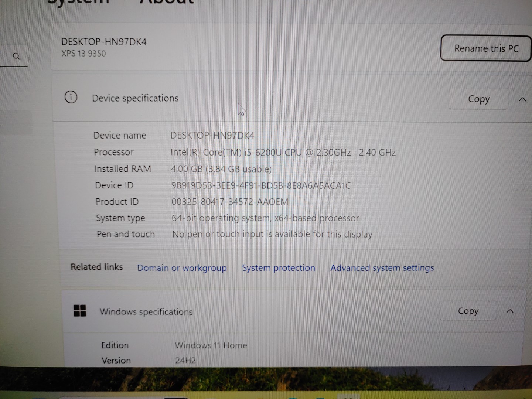Click the Start button on the taskbar
The image size is (532, 399).
(x=38, y=397)
